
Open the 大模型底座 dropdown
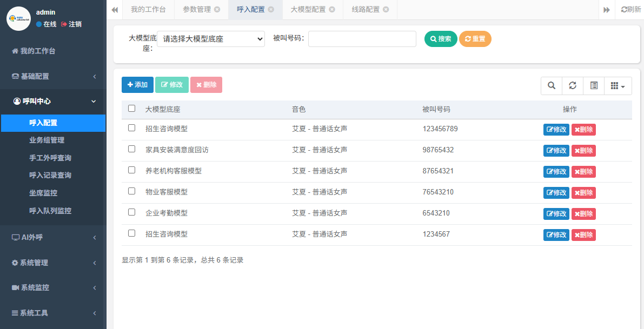click(211, 39)
